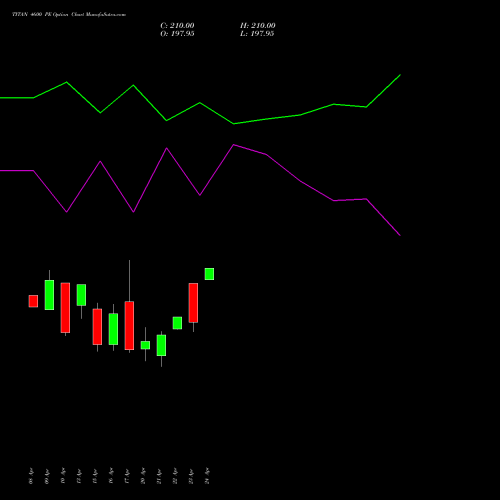This screenshot has width=500, height=500.
Task: Select the 08 Apr small red candlestick
Action: [x=33, y=301]
